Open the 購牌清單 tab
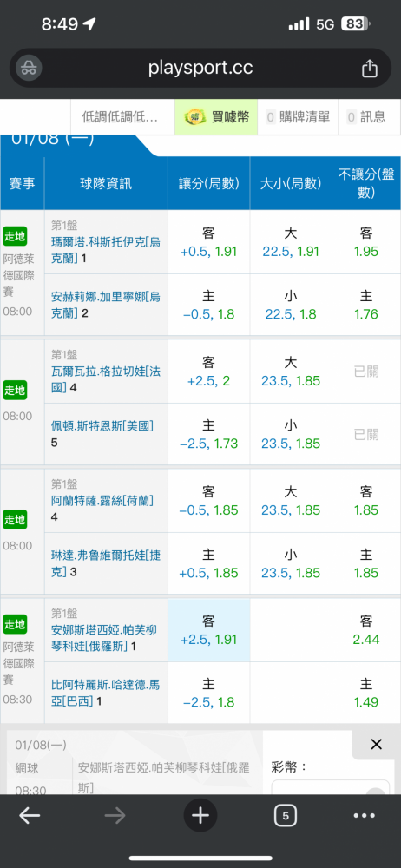 [x=298, y=117]
